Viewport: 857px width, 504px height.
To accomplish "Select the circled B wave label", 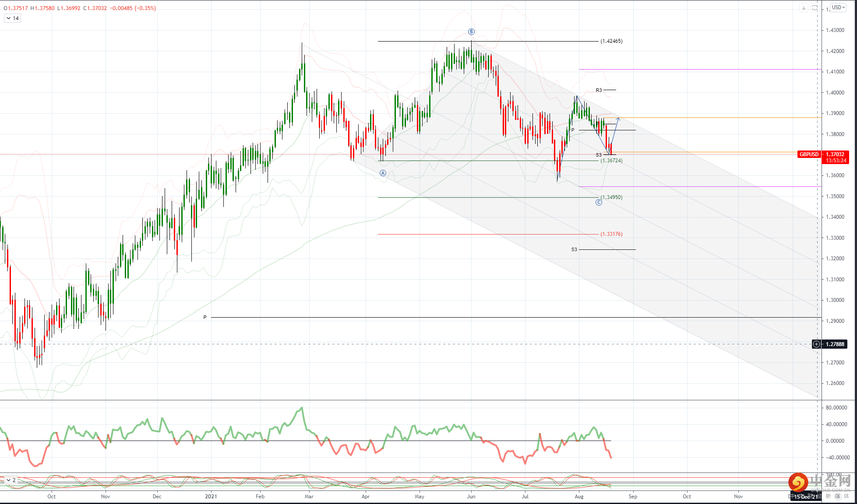I will 471,31.
